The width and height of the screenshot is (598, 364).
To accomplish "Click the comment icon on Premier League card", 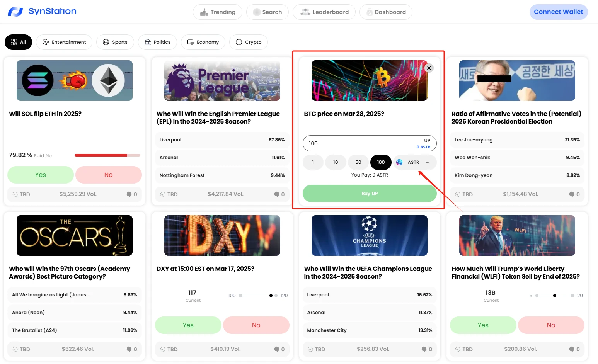I will tap(277, 194).
